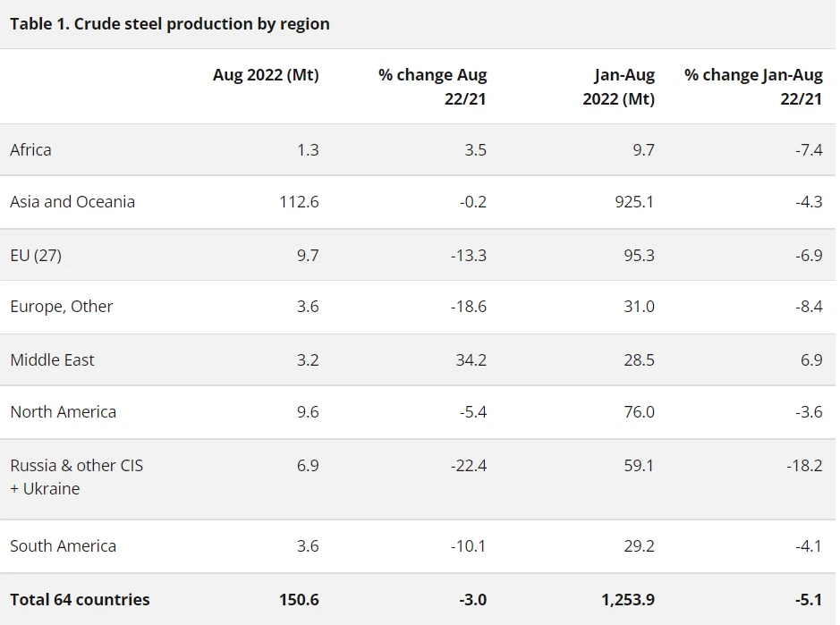Click the value -22.4 in Russia & CIS row
Image resolution: width=840 pixels, height=625 pixels.
469,466
